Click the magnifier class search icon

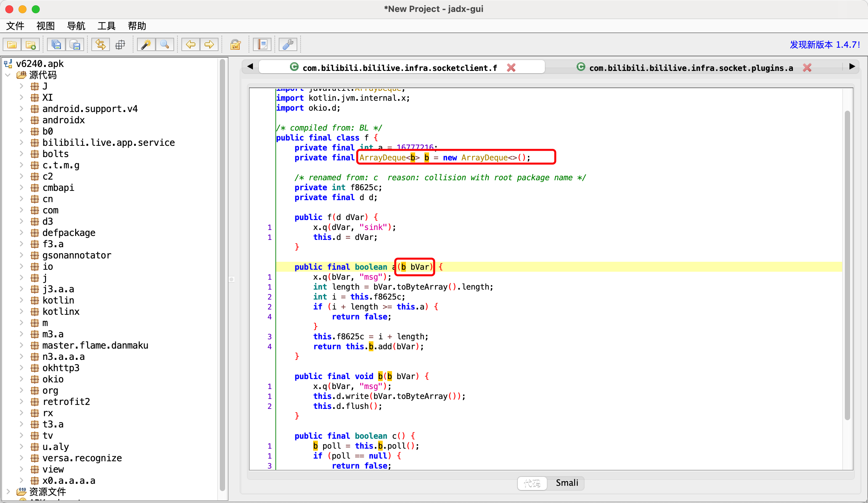point(165,44)
